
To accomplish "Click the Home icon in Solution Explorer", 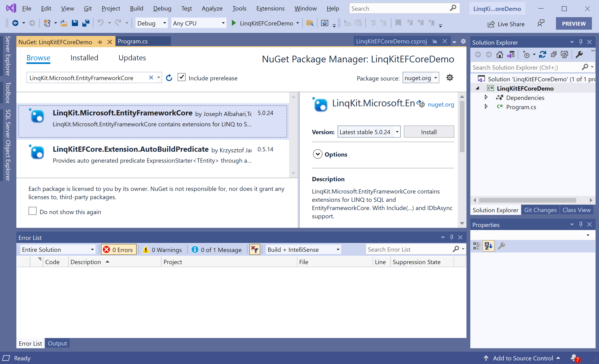I will coord(500,55).
